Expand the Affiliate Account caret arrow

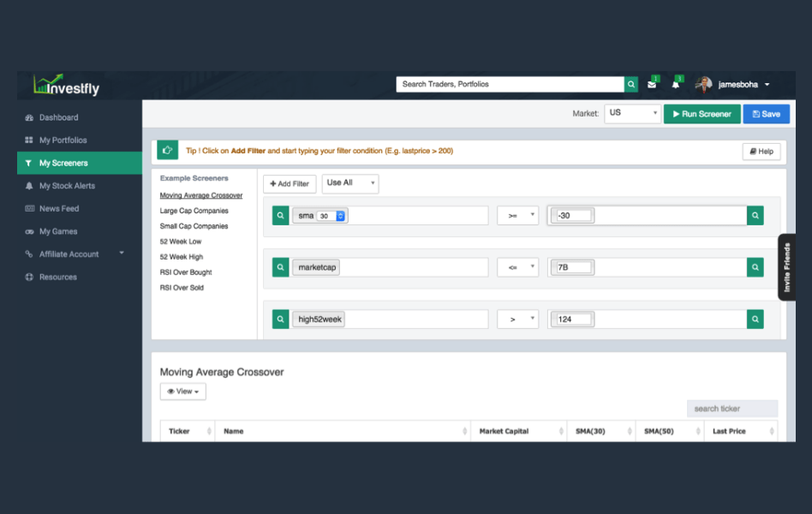pos(122,253)
